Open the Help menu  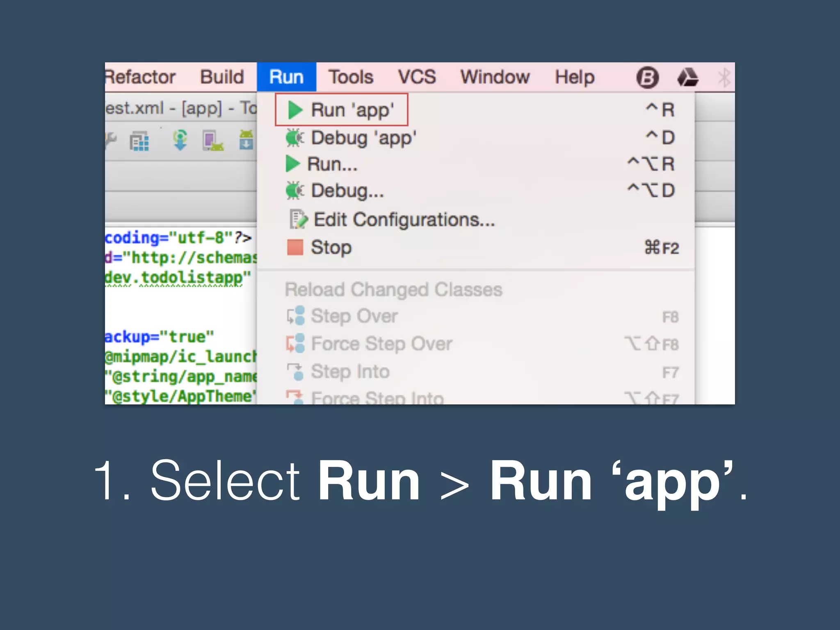(575, 77)
